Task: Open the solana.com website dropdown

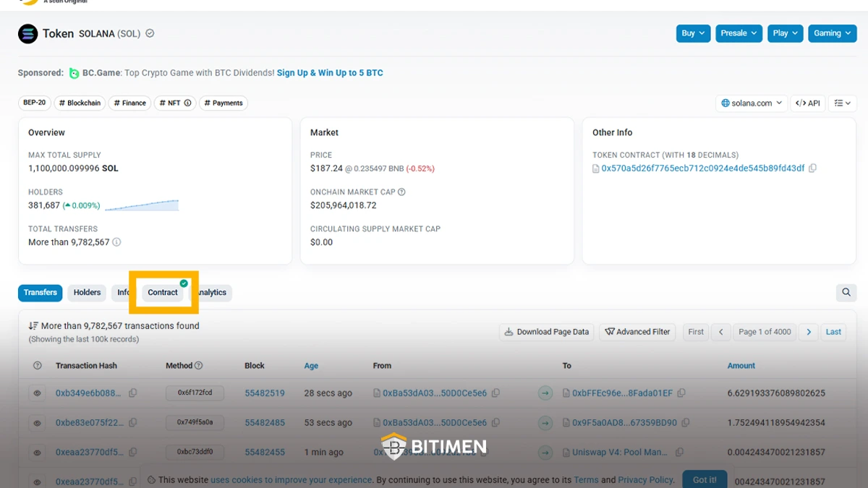Action: [x=751, y=103]
